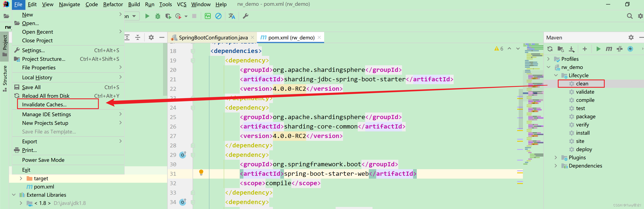Select the clean lifecycle goal
This screenshot has width=644, height=209.
(x=582, y=84)
